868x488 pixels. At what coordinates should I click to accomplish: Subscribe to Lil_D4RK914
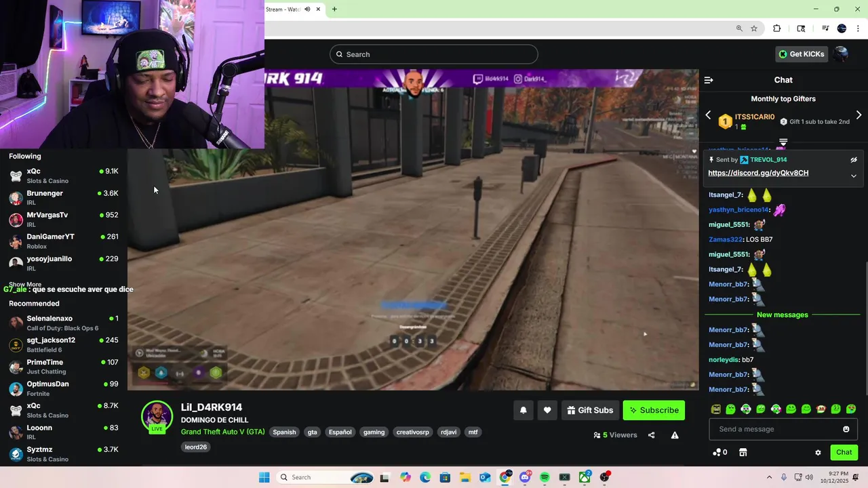click(x=654, y=410)
